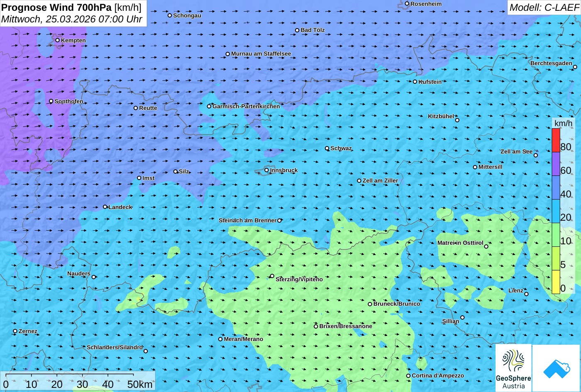This screenshot has width=581, height=392.
Task: Click the Cortina d'Ampezzo label
Action: [x=438, y=375]
